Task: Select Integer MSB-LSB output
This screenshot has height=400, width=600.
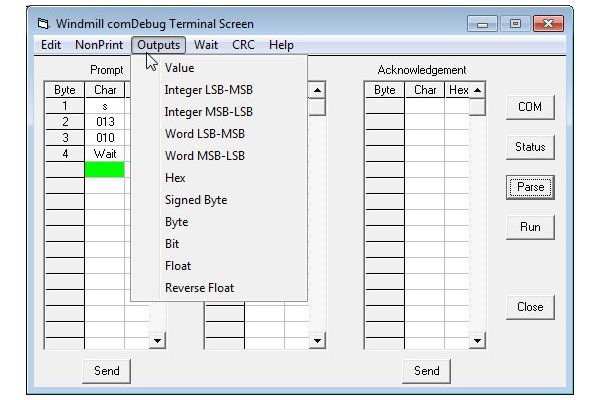Action: point(219,112)
